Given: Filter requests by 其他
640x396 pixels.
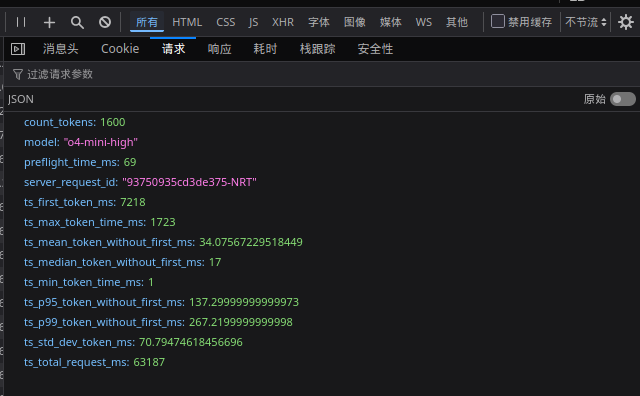Looking at the screenshot, I should pyautogui.click(x=457, y=22).
